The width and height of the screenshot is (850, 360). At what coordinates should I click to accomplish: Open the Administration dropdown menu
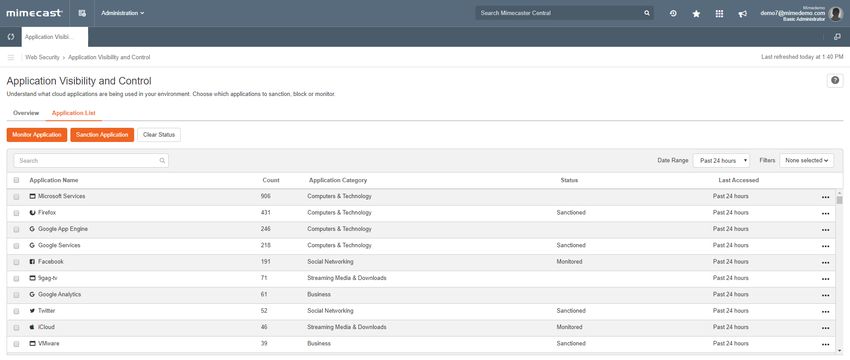tap(123, 13)
